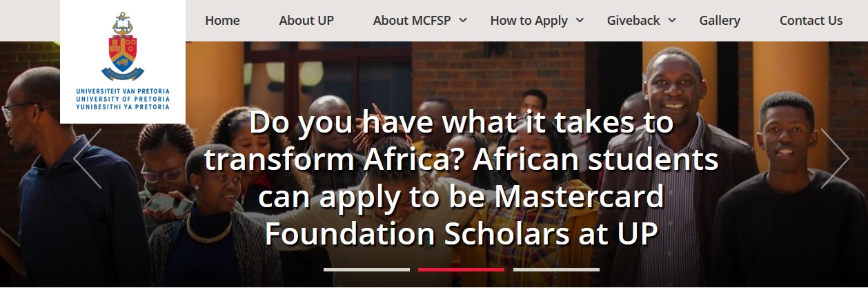Screen dimensions: 868x288
Task: Select the third slide indicator bar
Action: (556, 269)
